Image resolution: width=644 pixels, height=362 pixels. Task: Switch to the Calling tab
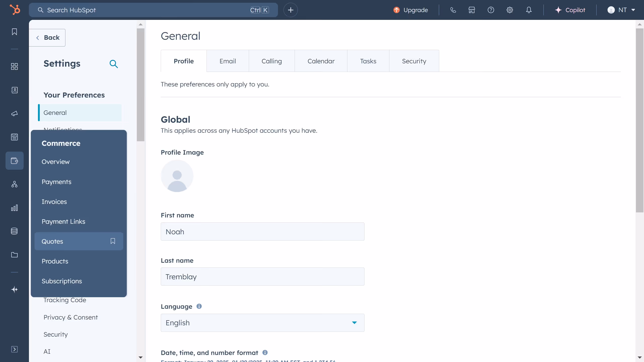tap(272, 61)
